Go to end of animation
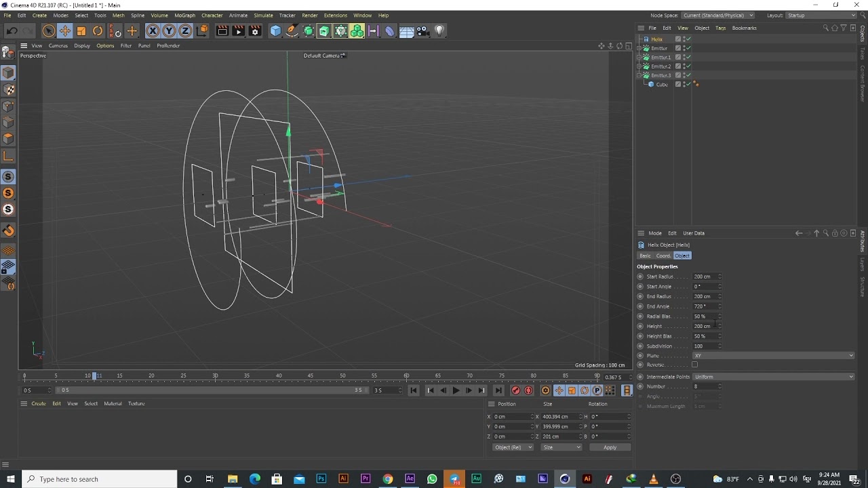This screenshot has height=488, width=868. tap(498, 390)
